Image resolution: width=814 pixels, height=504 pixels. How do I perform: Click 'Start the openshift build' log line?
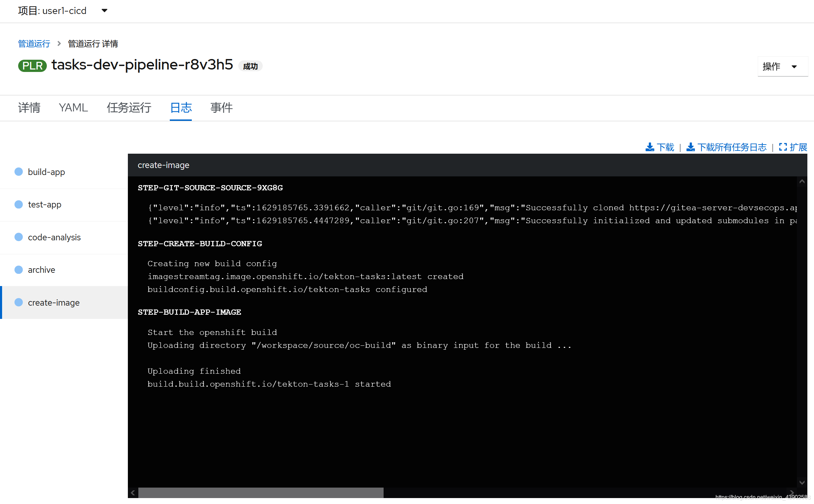click(212, 333)
